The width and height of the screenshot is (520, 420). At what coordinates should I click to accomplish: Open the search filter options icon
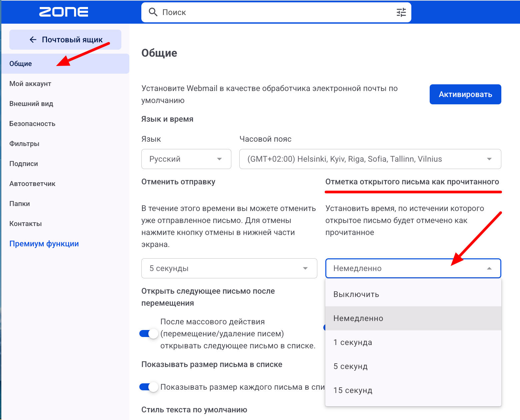[401, 12]
